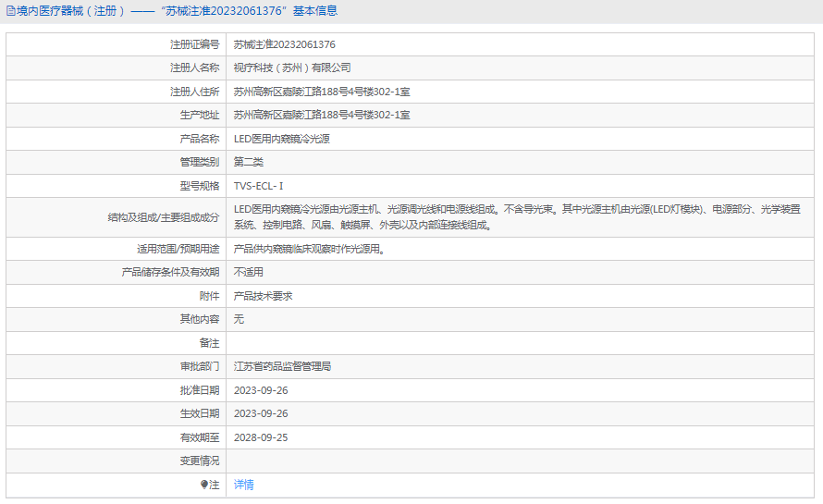Click the structure description paragraph text
Image resolution: width=823 pixels, height=504 pixels.
517,217
